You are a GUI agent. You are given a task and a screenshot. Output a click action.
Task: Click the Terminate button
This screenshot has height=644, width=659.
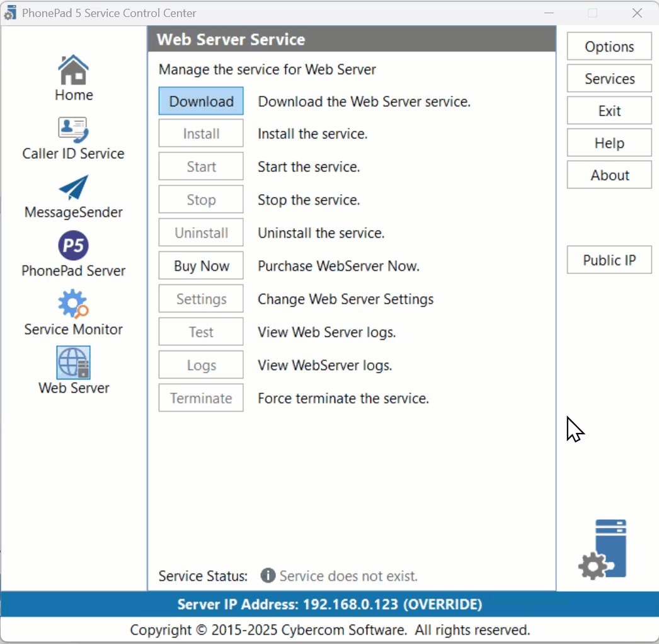pos(201,398)
